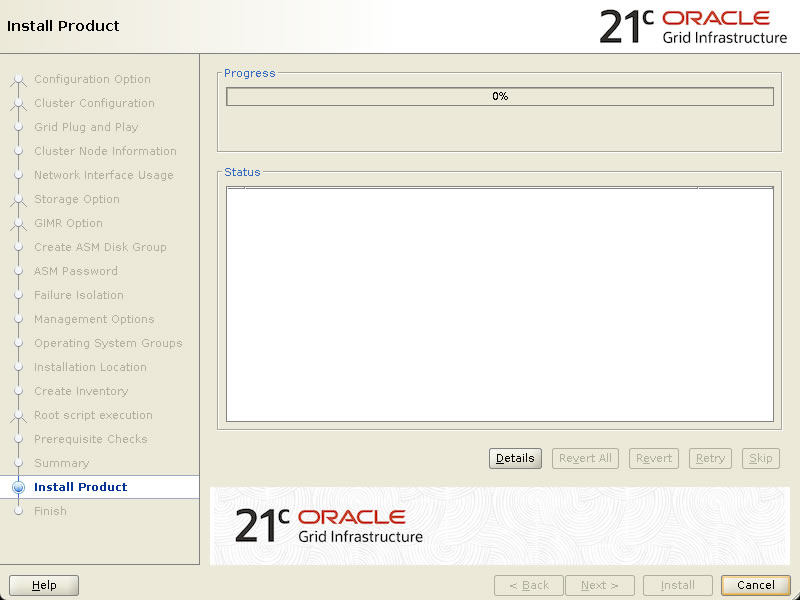This screenshot has width=800, height=600.
Task: Select ASM Password step
Action: click(x=76, y=271)
